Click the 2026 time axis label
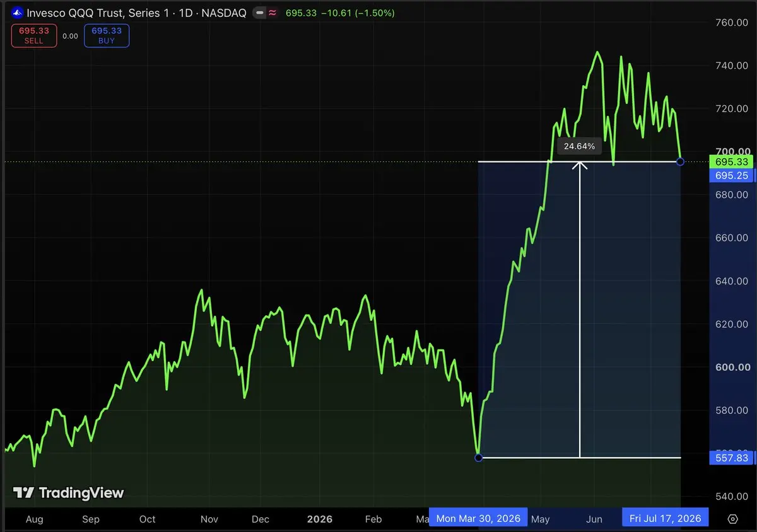This screenshot has height=532, width=757. tap(319, 519)
